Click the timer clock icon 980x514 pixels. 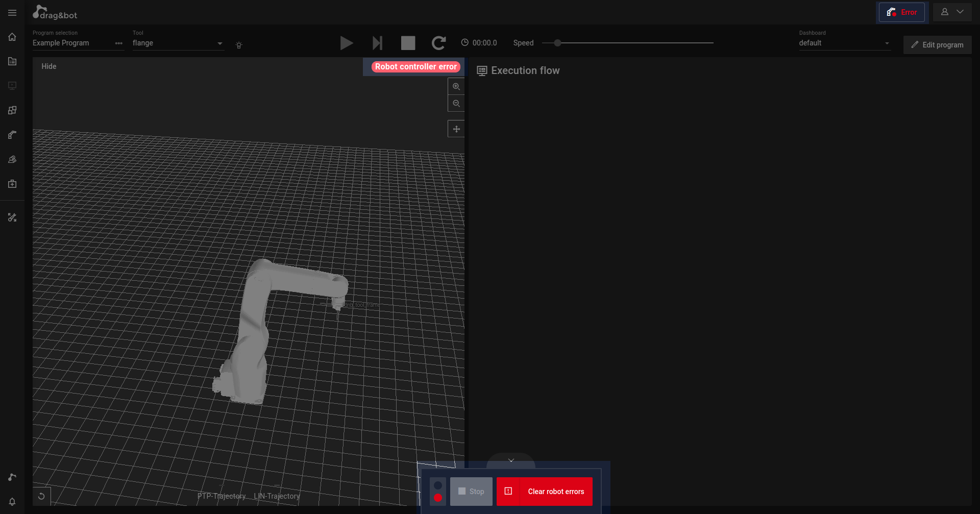pyautogui.click(x=464, y=43)
